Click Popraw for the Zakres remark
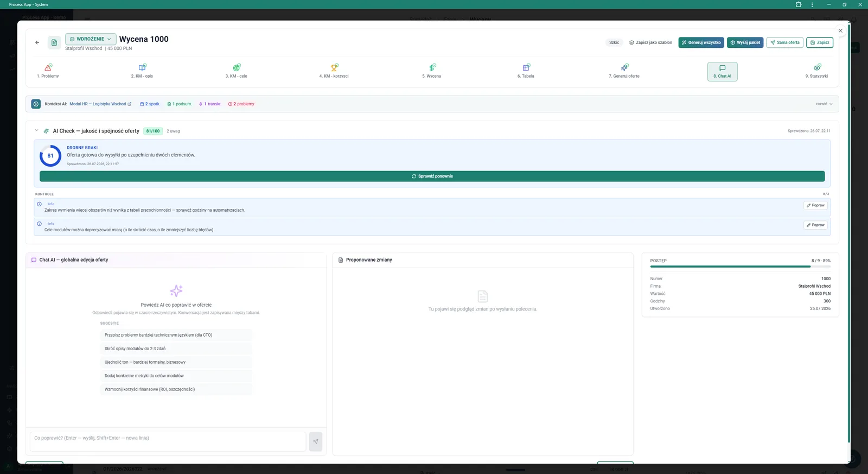Viewport: 868px width, 474px height. (815, 205)
